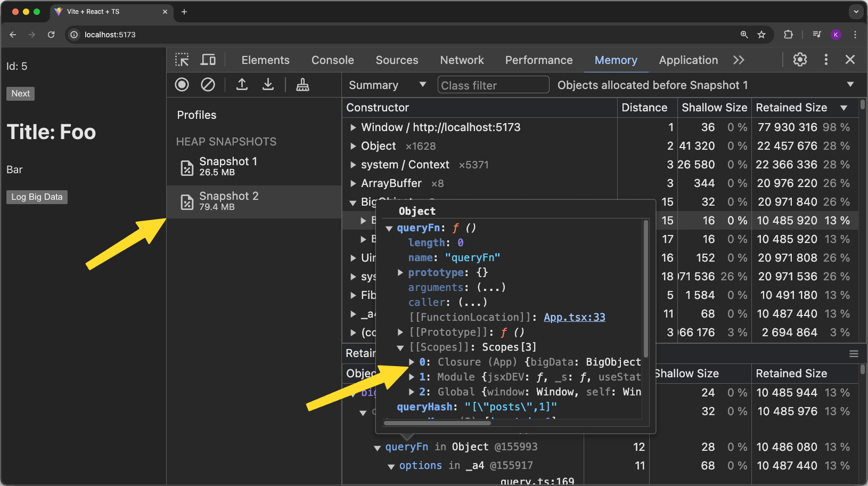The width and height of the screenshot is (868, 486).
Task: Switch to the Console tab
Action: (333, 60)
